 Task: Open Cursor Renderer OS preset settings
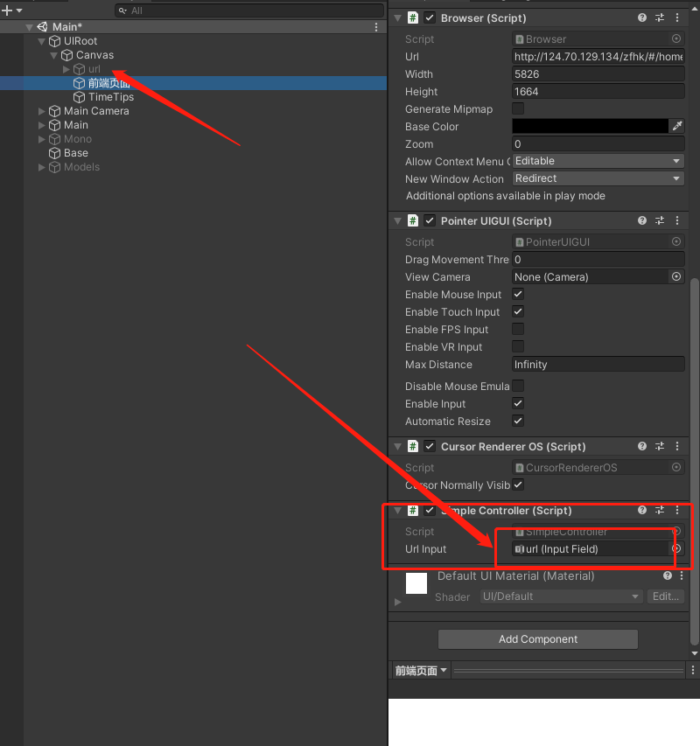click(660, 446)
